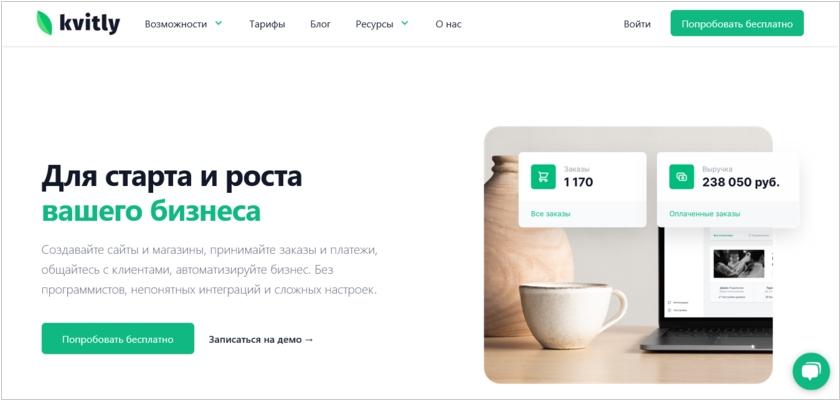
Task: Click the kvitly green leaf logo icon
Action: 44,23
